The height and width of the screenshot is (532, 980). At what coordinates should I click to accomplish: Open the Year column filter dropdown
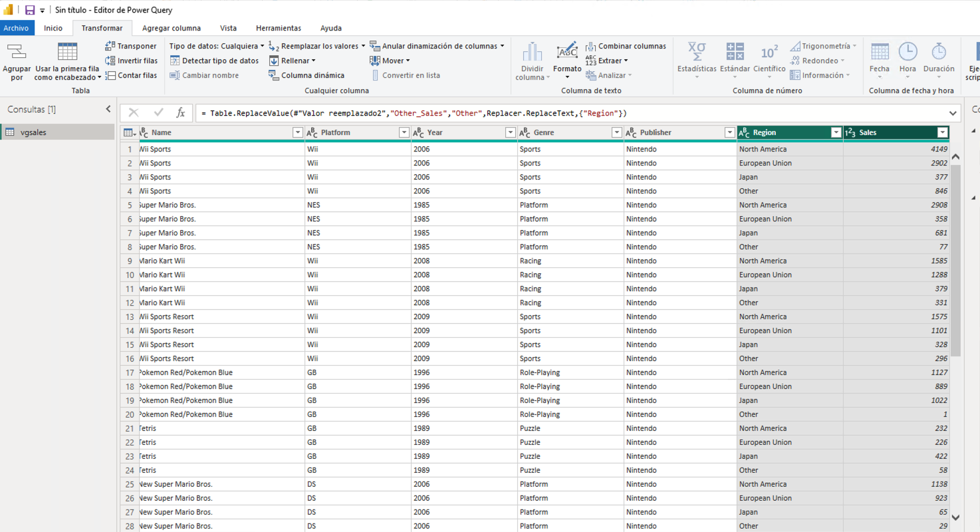(510, 132)
